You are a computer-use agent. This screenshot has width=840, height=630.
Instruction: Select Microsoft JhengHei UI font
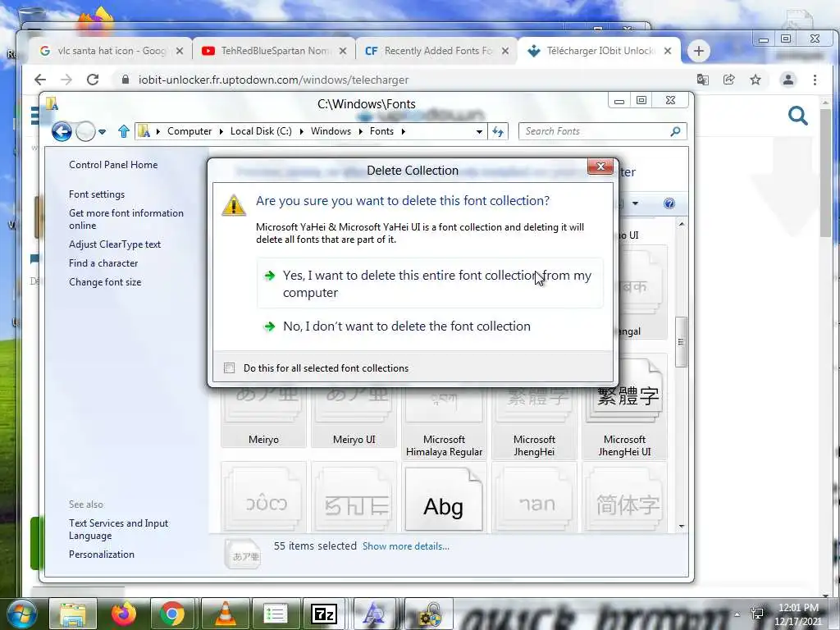(x=624, y=406)
